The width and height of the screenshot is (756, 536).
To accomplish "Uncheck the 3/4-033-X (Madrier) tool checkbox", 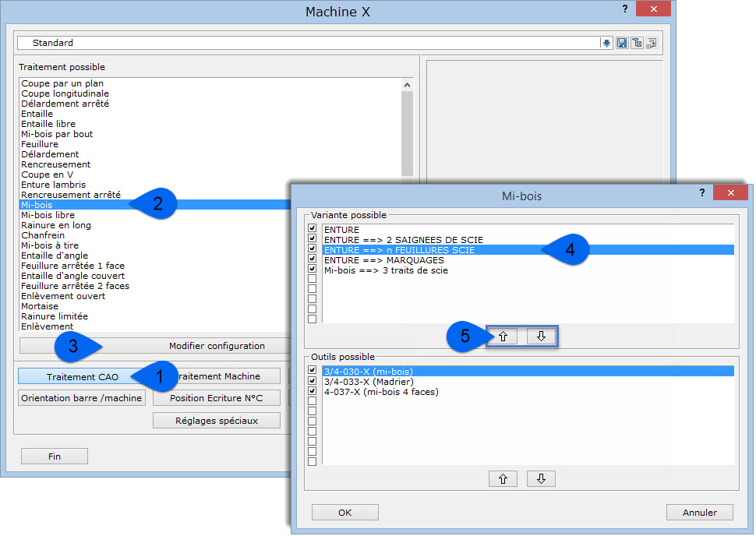I will click(x=313, y=382).
